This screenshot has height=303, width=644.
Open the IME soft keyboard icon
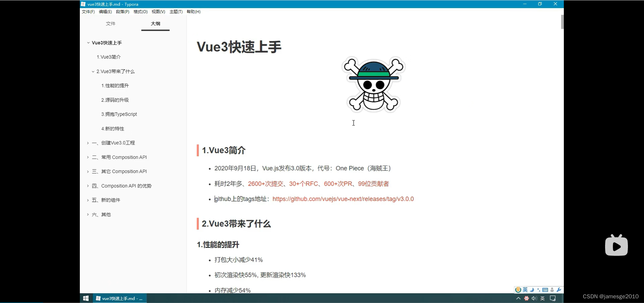[545, 290]
